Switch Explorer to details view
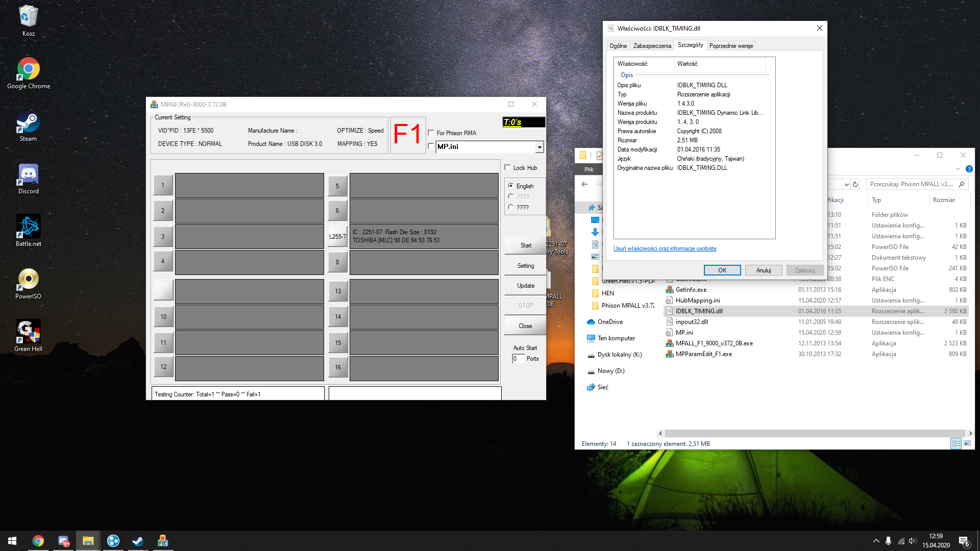The image size is (980, 551). tap(956, 443)
